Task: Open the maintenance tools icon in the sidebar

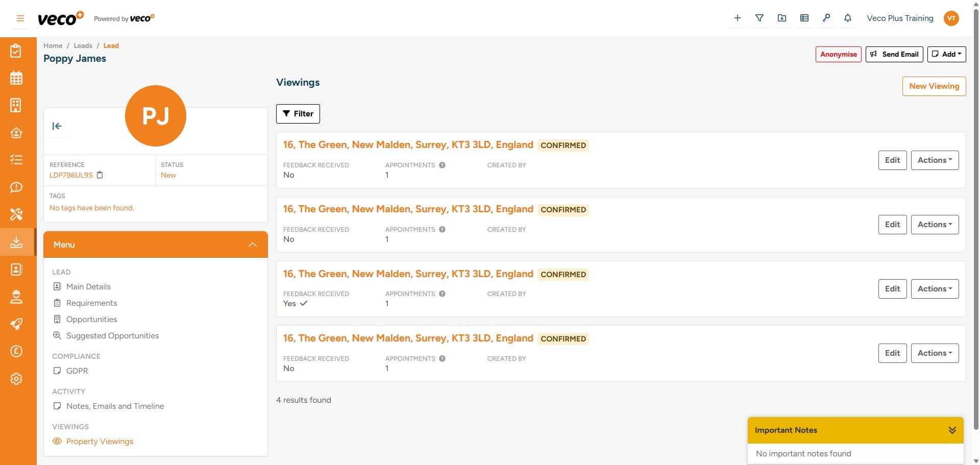Action: click(16, 214)
